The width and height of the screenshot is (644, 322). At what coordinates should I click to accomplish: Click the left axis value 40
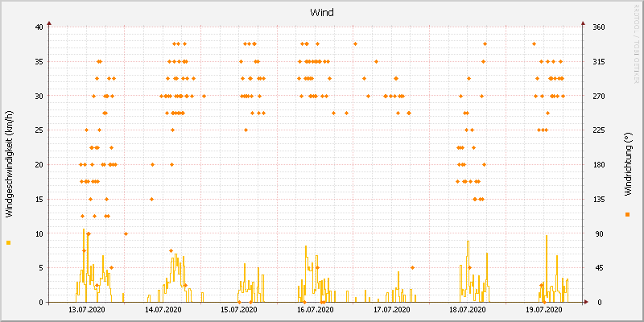pos(39,27)
